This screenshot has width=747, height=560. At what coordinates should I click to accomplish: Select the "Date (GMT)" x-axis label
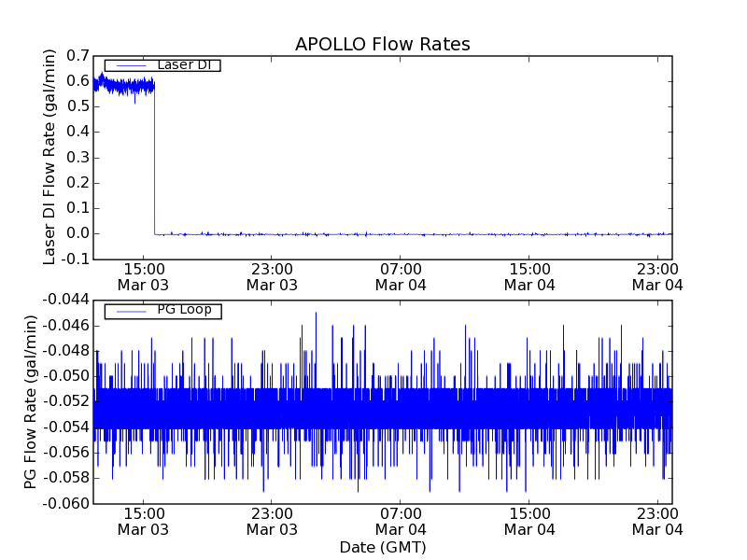(383, 547)
